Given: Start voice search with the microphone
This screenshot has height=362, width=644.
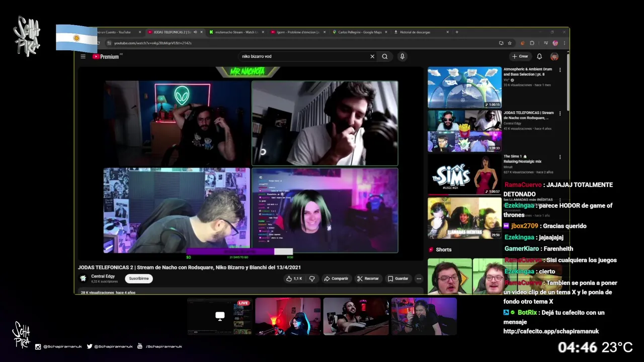Looking at the screenshot, I should (402, 56).
